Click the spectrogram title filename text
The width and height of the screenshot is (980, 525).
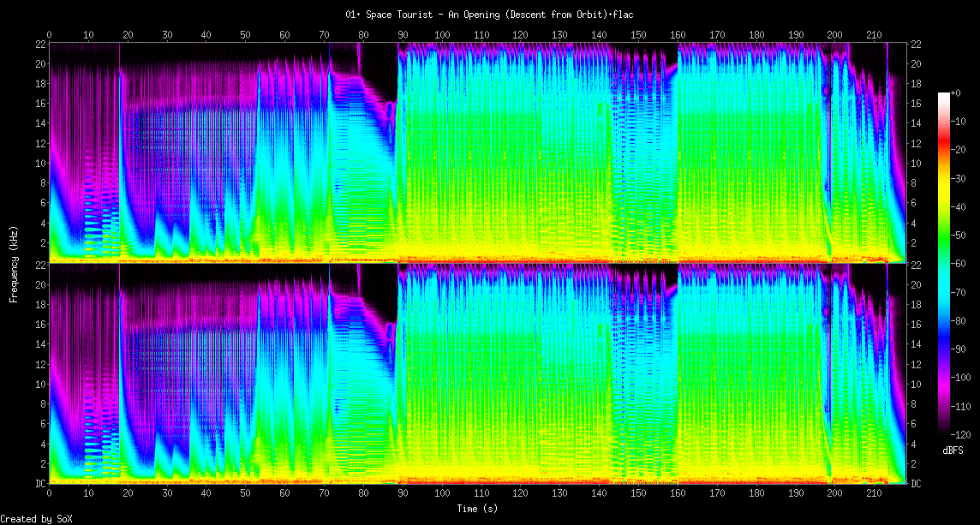489,15
